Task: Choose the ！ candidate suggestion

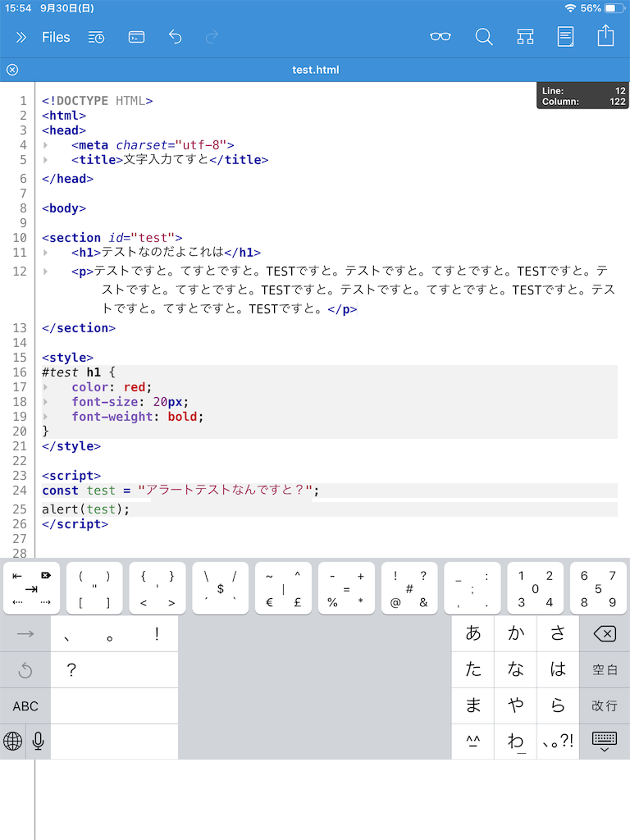Action: (x=157, y=634)
